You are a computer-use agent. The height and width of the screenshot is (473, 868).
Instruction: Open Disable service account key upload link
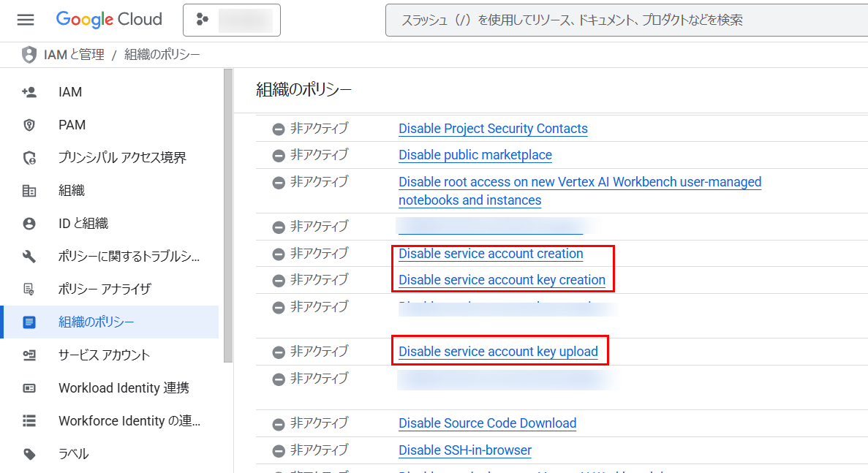pos(498,352)
